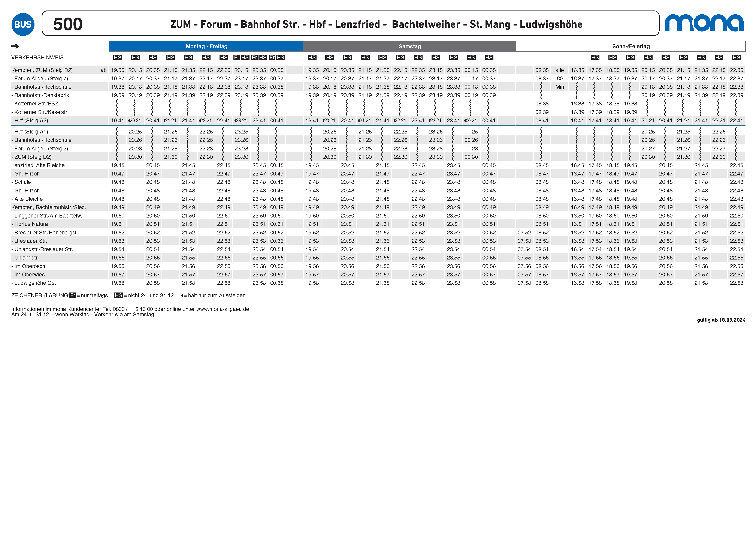Select the Montag - Freitag header

click(x=206, y=46)
